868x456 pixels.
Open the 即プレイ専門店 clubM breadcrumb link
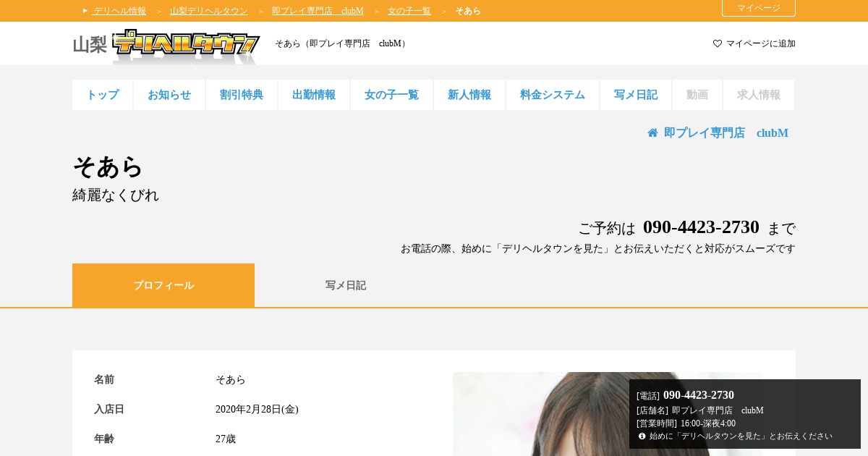tap(318, 11)
